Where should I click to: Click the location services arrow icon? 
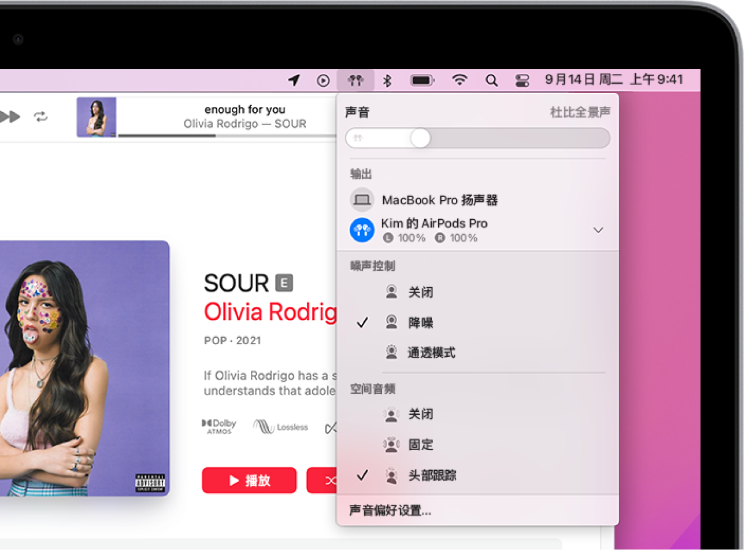tap(294, 79)
